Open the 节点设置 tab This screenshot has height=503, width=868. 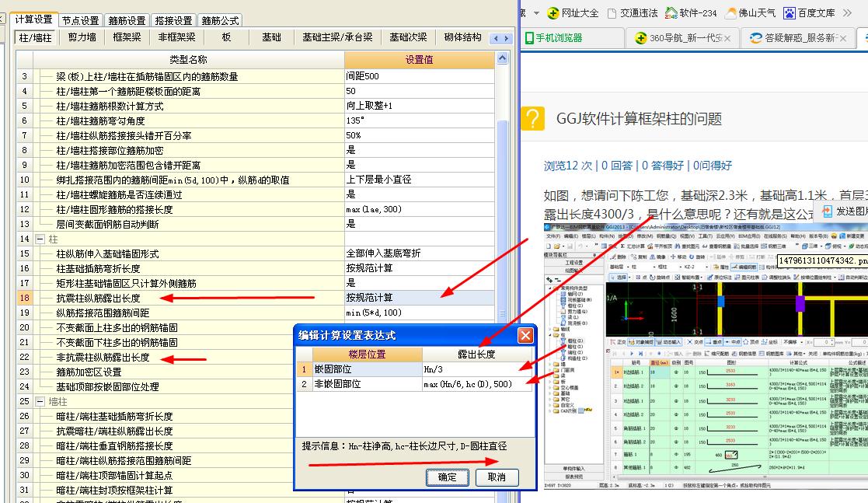(80, 20)
